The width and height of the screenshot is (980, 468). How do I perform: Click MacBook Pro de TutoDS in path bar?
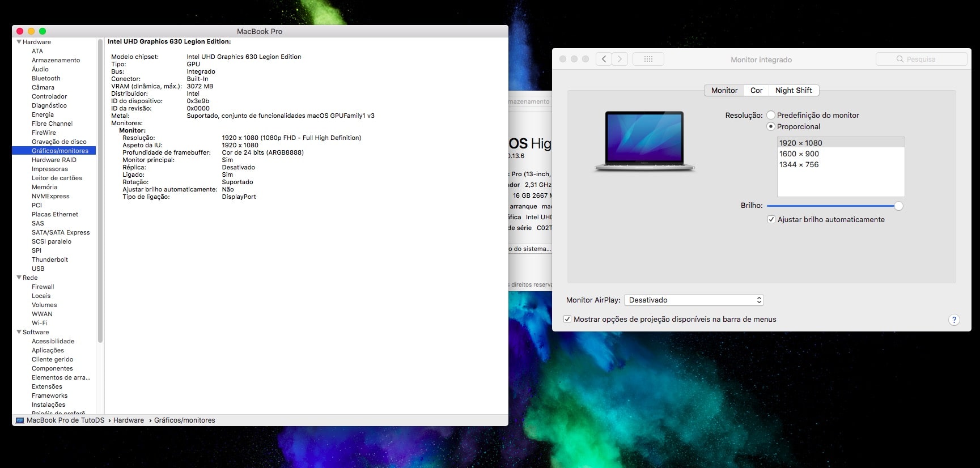pos(65,420)
